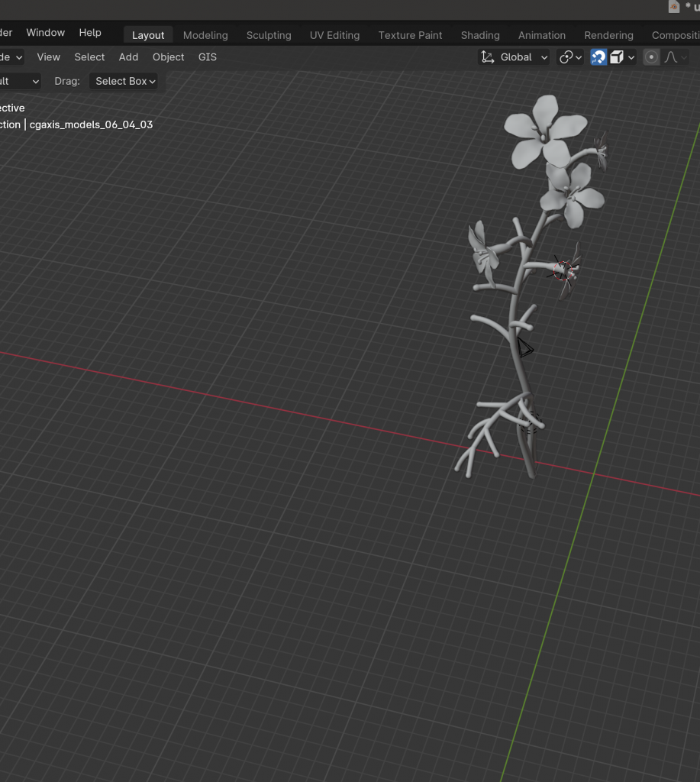700x782 pixels.
Task: Open the Drag Select Box dropdown
Action: [124, 81]
